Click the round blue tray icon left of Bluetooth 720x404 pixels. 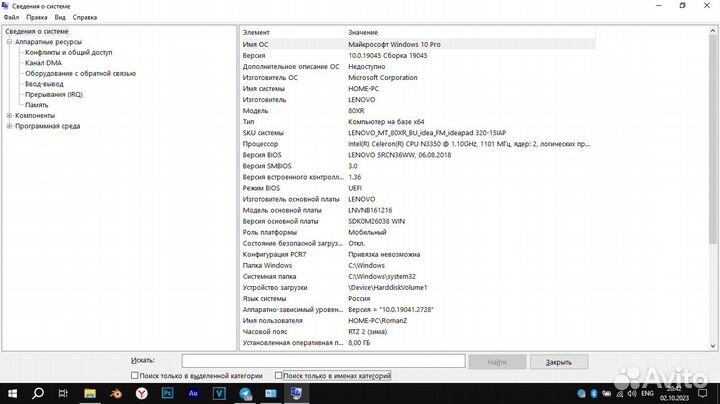581,393
